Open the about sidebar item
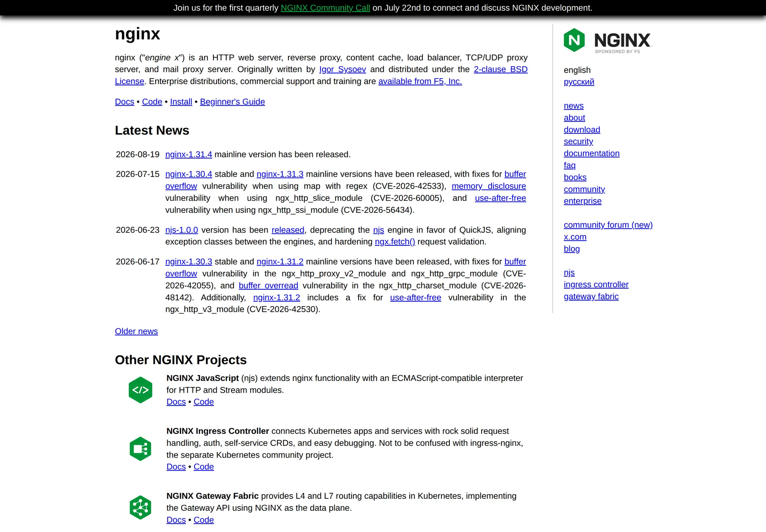 pos(574,118)
